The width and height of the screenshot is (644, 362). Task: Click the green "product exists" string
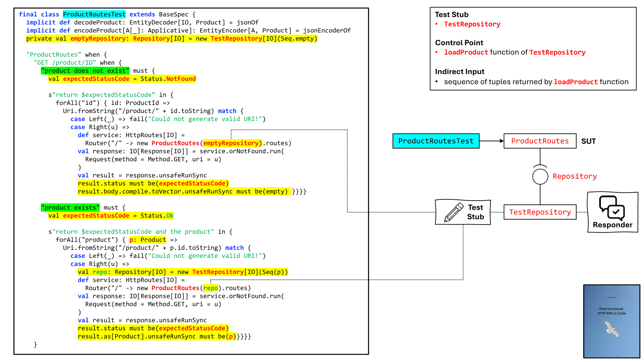70,207
